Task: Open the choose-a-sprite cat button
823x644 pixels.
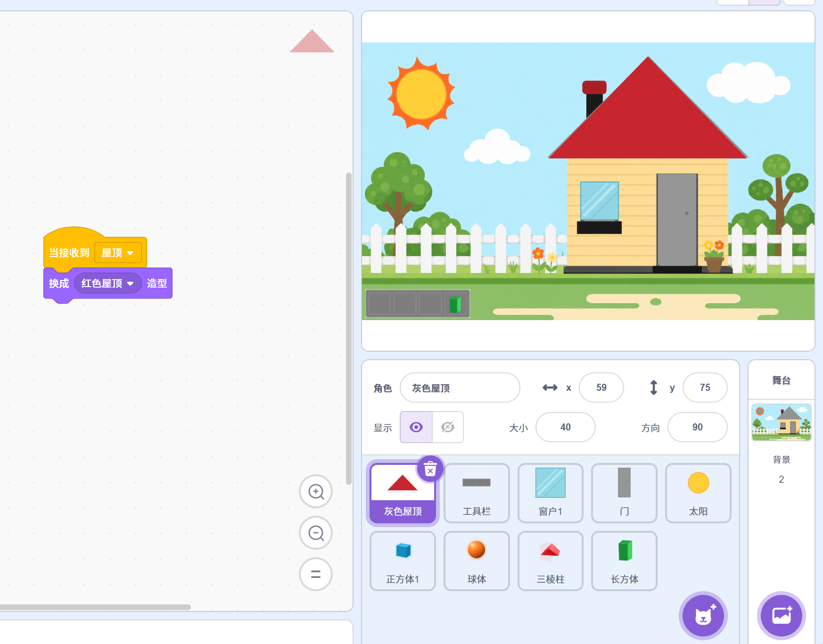Action: click(703, 616)
